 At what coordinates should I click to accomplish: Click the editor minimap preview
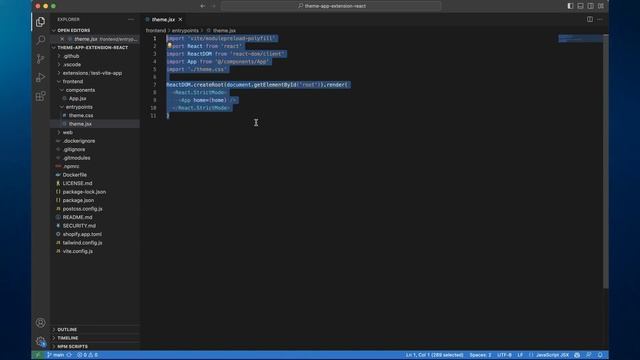point(580,39)
